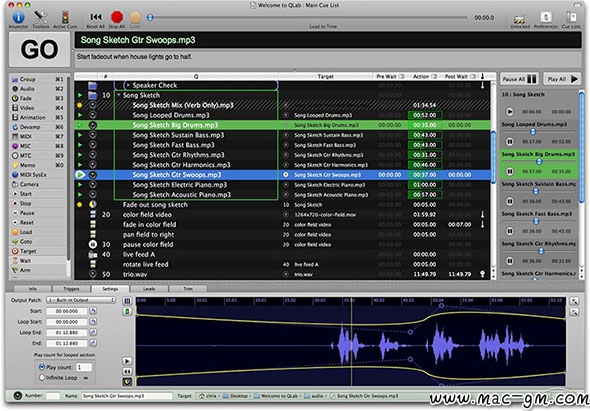Add a Memo cue from the toolbox
This screenshot has width=590, height=411.
coord(38,165)
